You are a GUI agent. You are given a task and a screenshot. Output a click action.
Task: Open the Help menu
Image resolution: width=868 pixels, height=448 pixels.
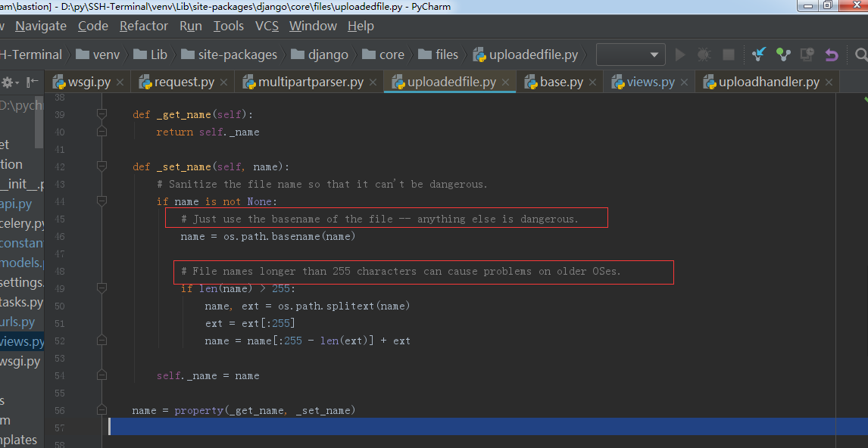(361, 26)
